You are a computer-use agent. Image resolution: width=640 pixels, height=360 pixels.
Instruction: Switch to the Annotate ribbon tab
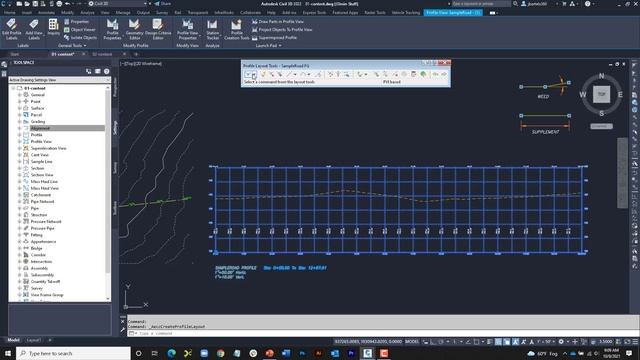(46, 13)
